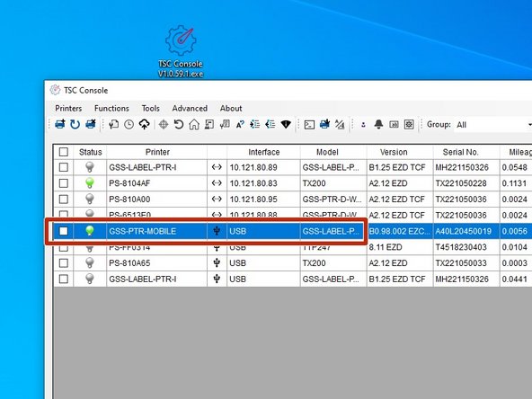Open the command terminal icon
Screen dimensions: 532x399
click(309, 125)
